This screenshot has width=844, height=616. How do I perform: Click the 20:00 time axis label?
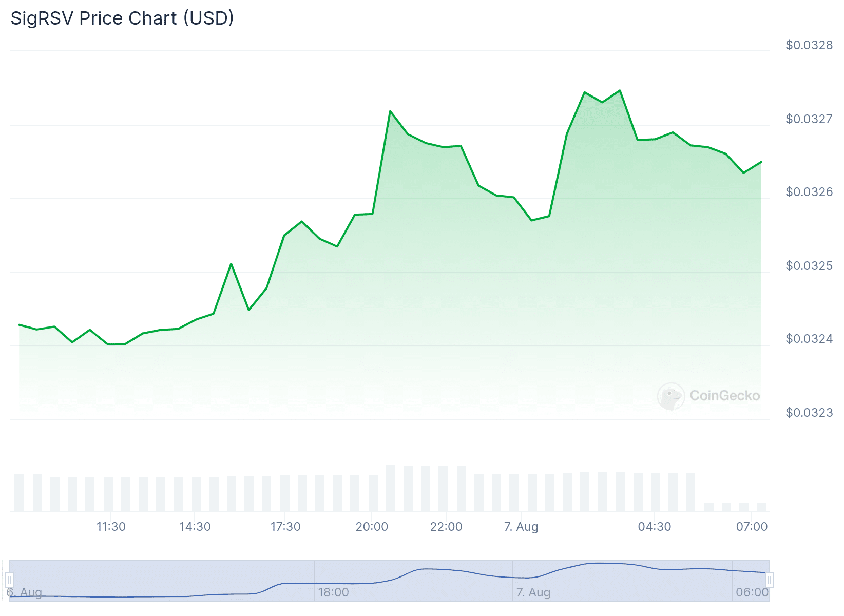click(372, 527)
